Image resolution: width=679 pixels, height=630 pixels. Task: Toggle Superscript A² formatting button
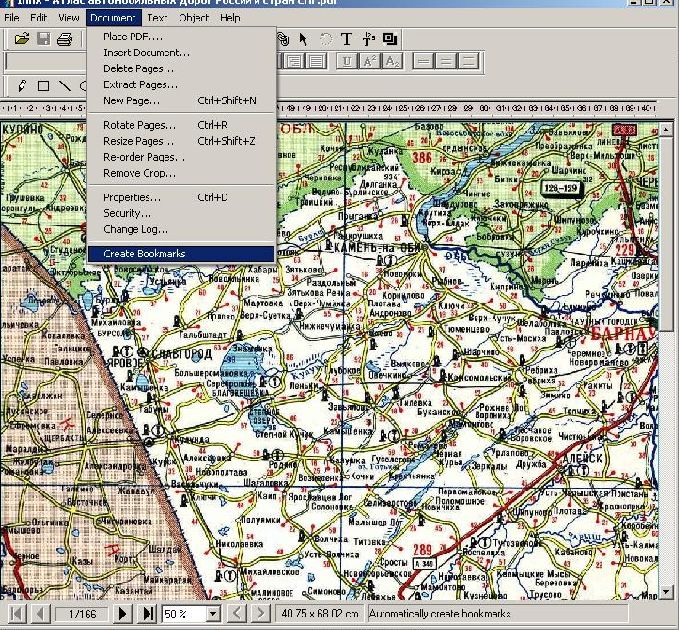(369, 61)
